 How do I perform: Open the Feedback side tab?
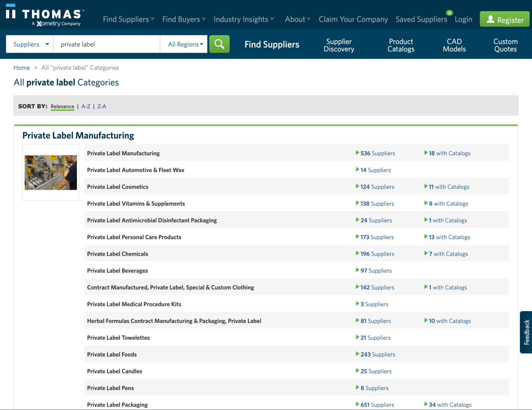(x=526, y=332)
